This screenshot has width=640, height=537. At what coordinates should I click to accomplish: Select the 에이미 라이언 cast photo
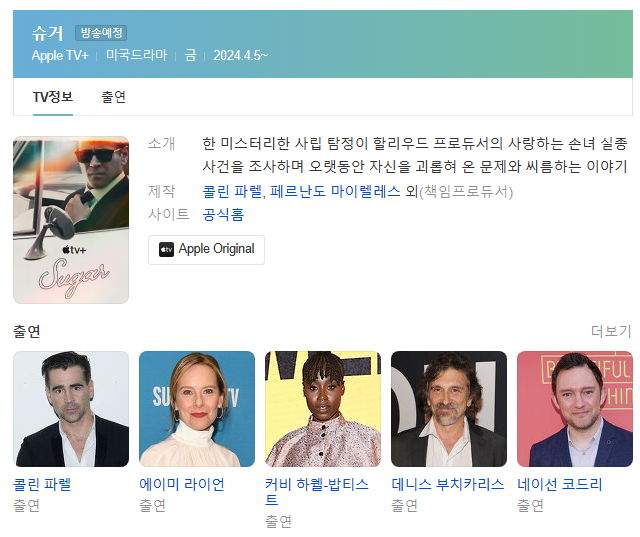[x=197, y=408]
